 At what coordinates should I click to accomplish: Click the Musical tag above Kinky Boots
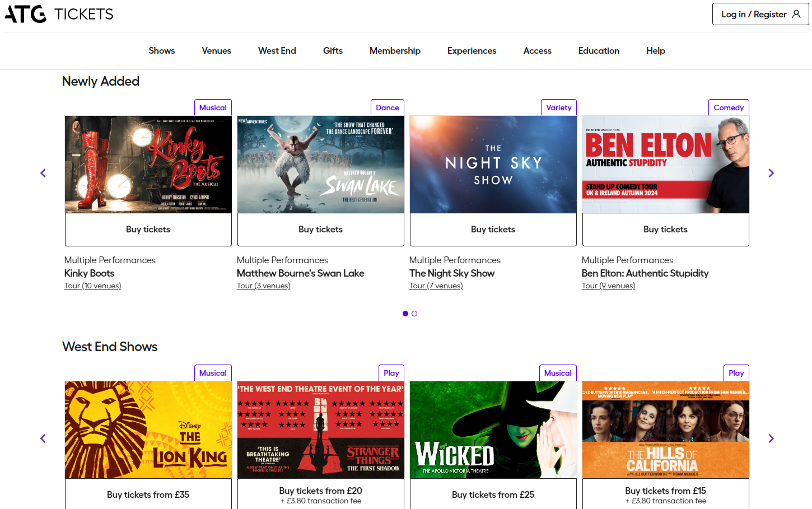click(x=213, y=108)
